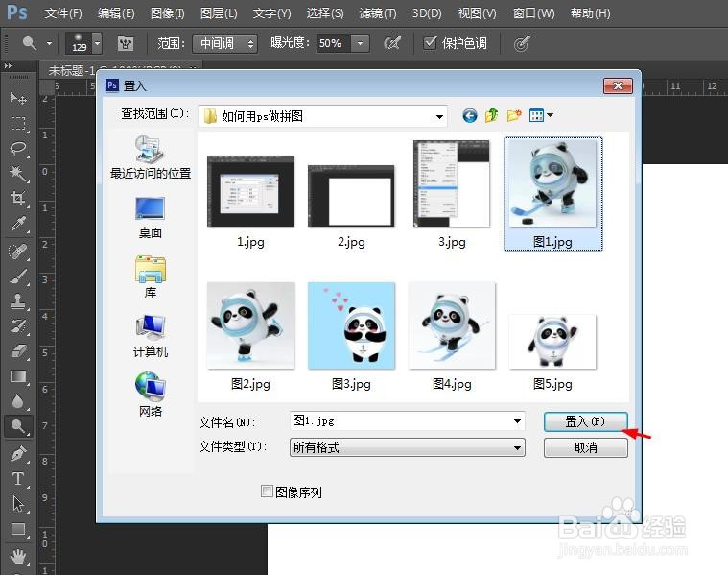Viewport: 728px width, 575px height.
Task: Go up one folder level
Action: [491, 115]
